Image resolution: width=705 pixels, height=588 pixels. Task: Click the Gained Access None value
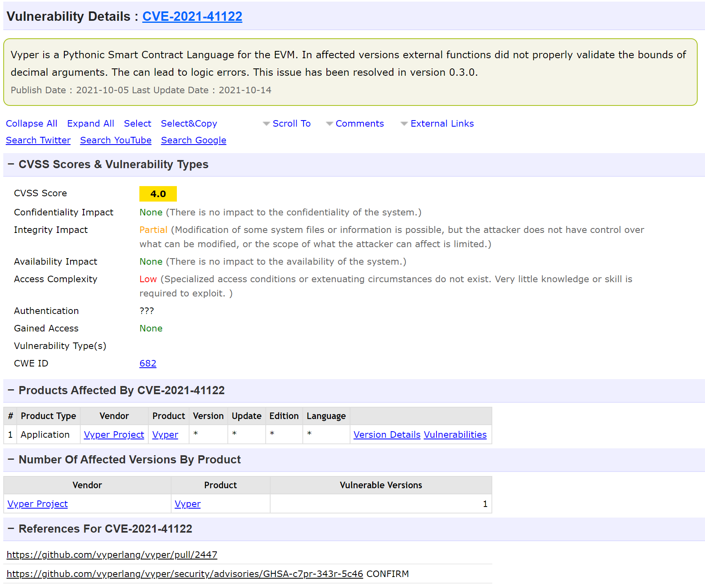tap(151, 328)
